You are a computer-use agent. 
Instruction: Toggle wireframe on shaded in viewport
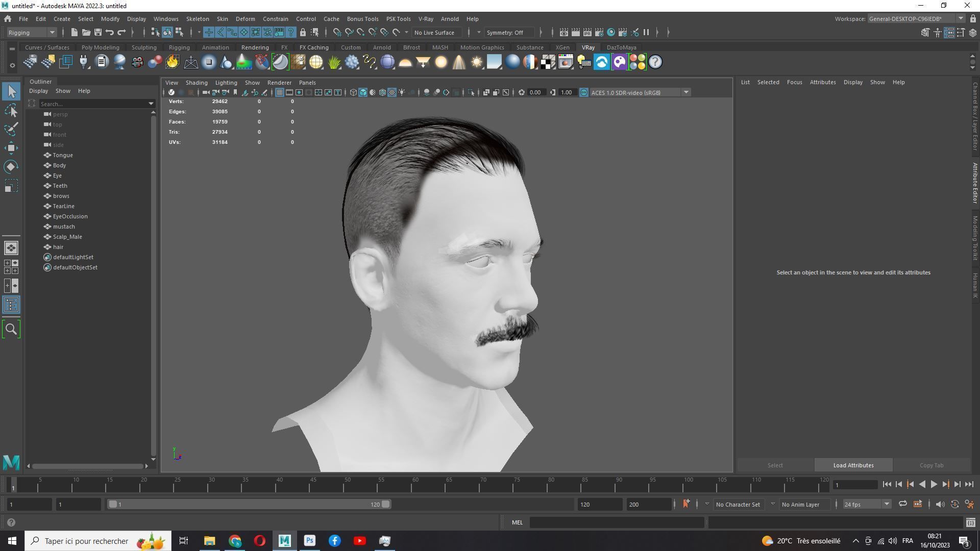tap(382, 92)
